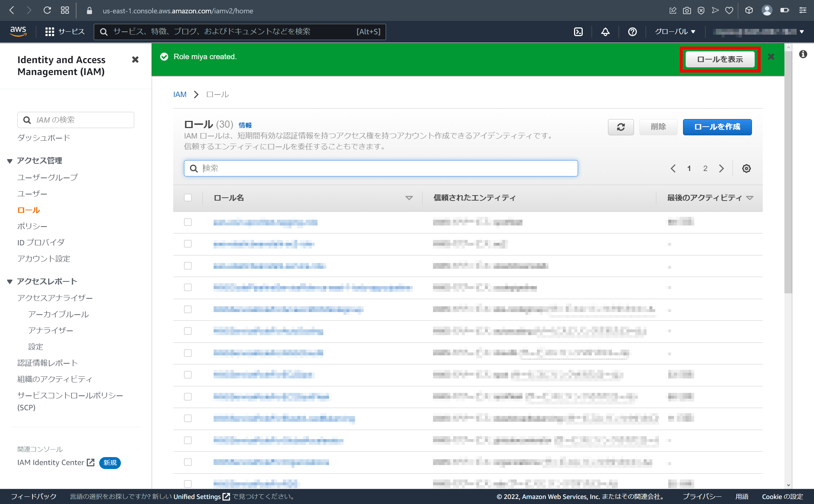The height and width of the screenshot is (504, 814).
Task: Go to previous page of roles
Action: click(x=673, y=168)
